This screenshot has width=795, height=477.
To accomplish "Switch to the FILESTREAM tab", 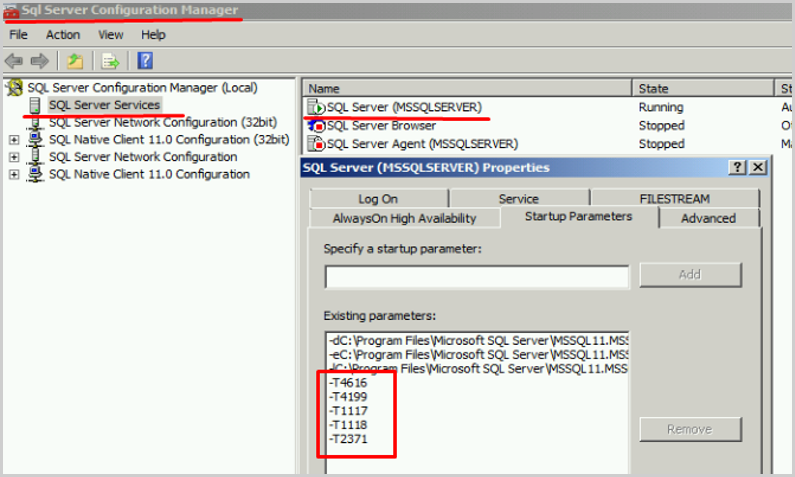I will click(x=674, y=199).
